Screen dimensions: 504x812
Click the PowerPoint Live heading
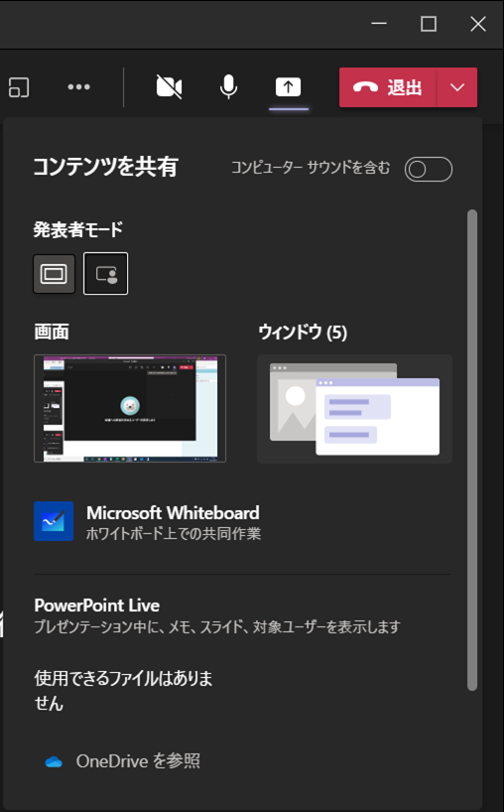pyautogui.click(x=97, y=605)
